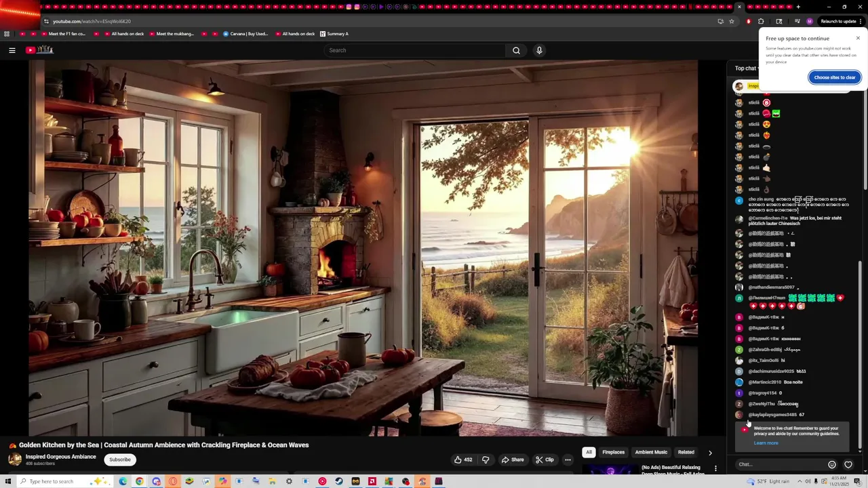Like the video (452 likes)
The height and width of the screenshot is (488, 868).
click(464, 460)
